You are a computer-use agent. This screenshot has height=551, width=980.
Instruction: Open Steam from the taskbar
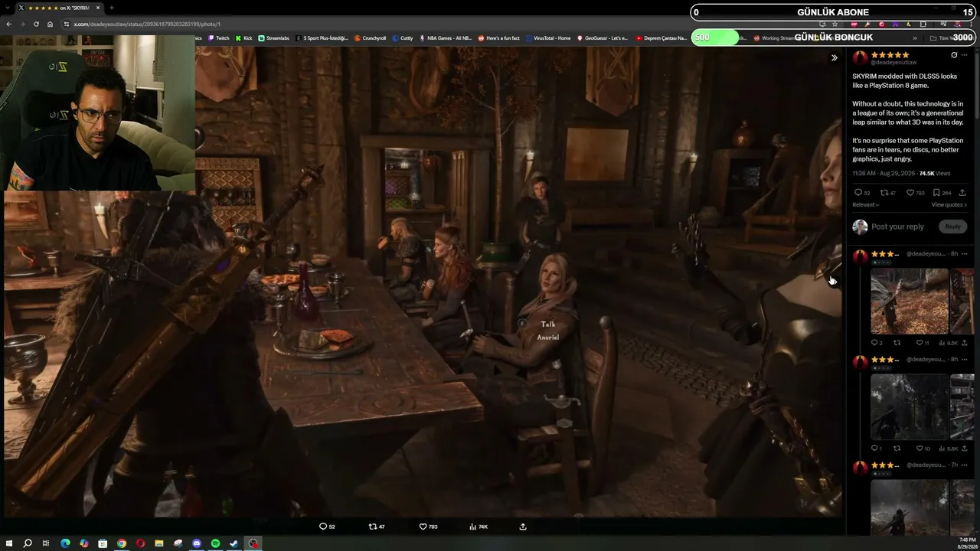point(234,543)
